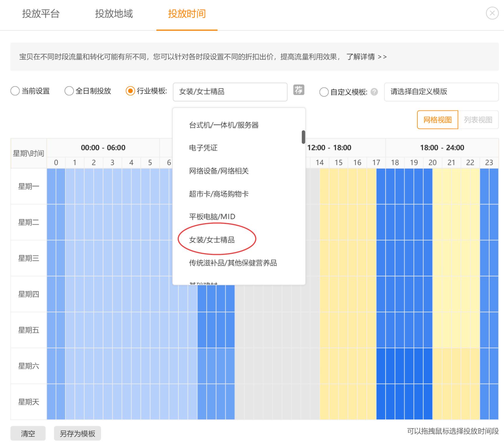
Task: Switch to the 投放平台 tab
Action: pyautogui.click(x=40, y=14)
